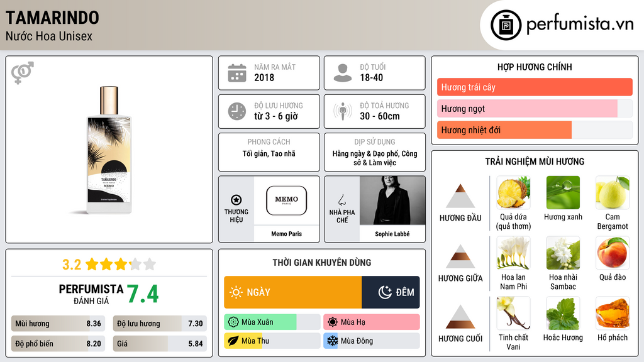Click the perfumista.vn perfume bottle logo icon
This screenshot has width=644, height=362.
pos(506,25)
